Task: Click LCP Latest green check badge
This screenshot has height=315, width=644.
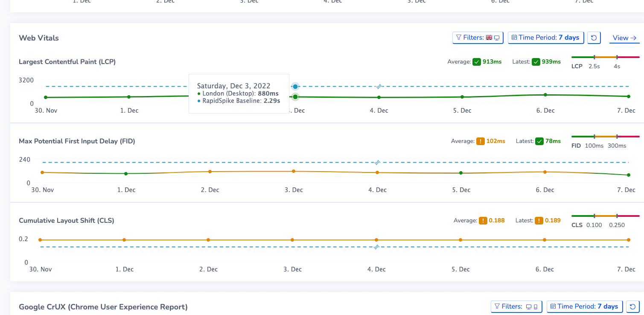Action: [x=536, y=62]
